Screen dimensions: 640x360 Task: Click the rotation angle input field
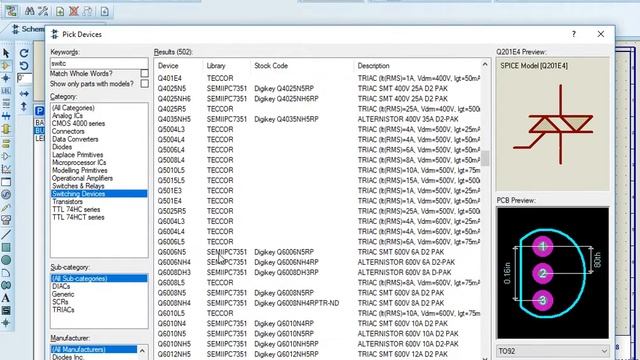point(24,78)
